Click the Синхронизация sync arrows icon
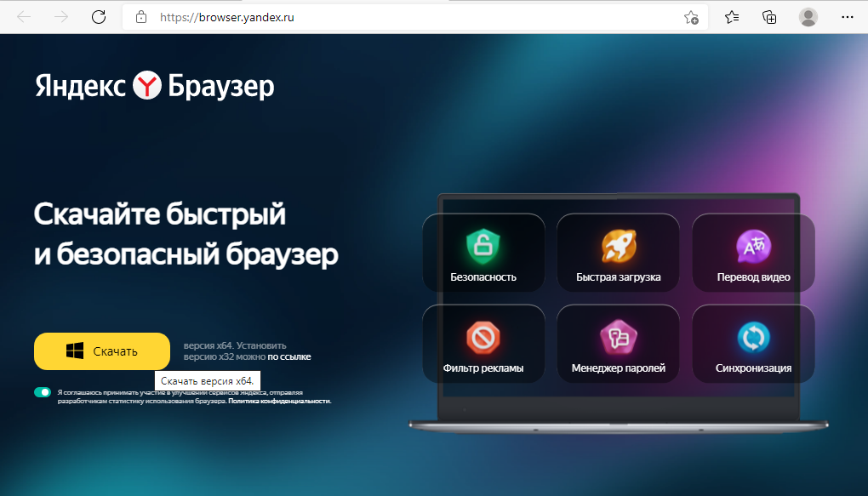Image resolution: width=868 pixels, height=496 pixels. click(x=753, y=337)
